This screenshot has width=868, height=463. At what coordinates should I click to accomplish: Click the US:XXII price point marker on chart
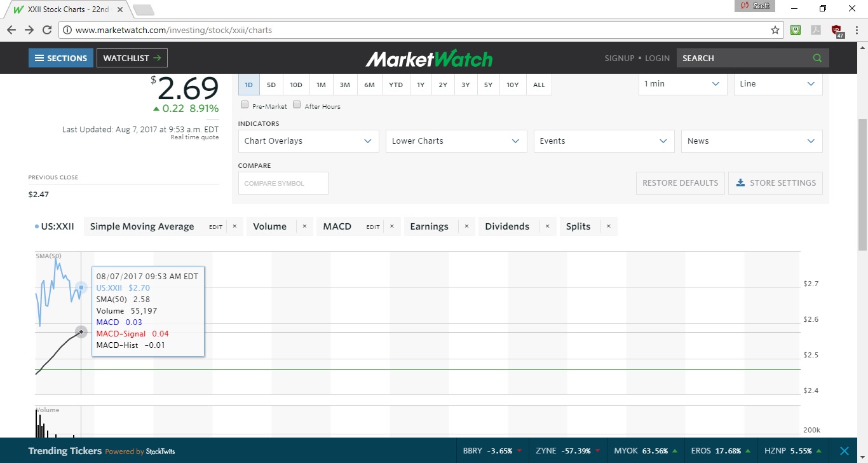81,287
